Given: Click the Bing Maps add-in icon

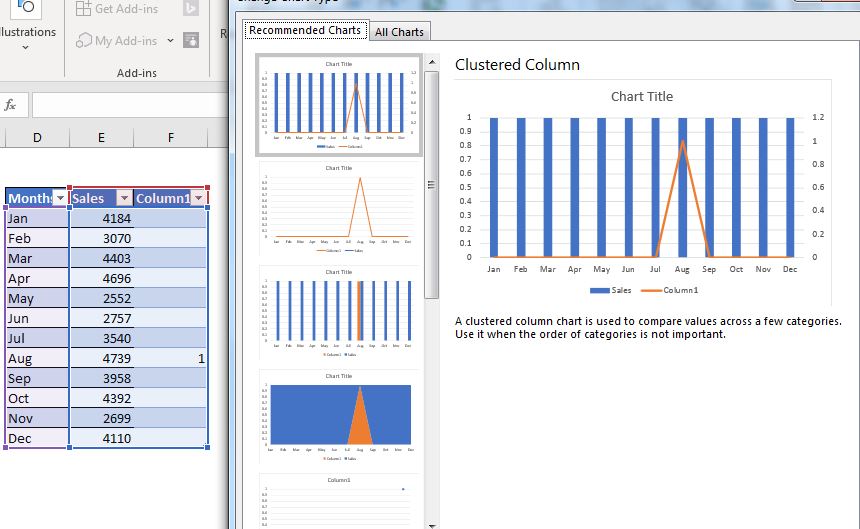Looking at the screenshot, I should tap(191, 8).
